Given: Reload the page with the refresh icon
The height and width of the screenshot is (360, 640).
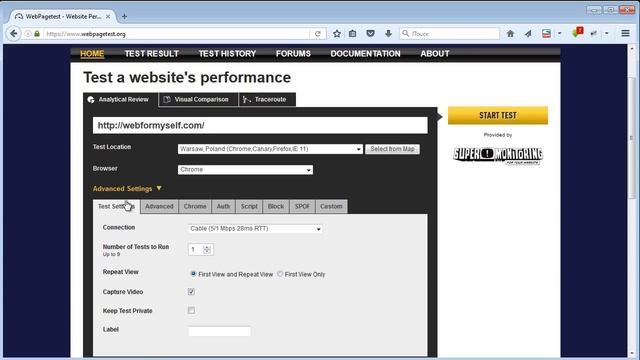Looking at the screenshot, I should point(318,34).
